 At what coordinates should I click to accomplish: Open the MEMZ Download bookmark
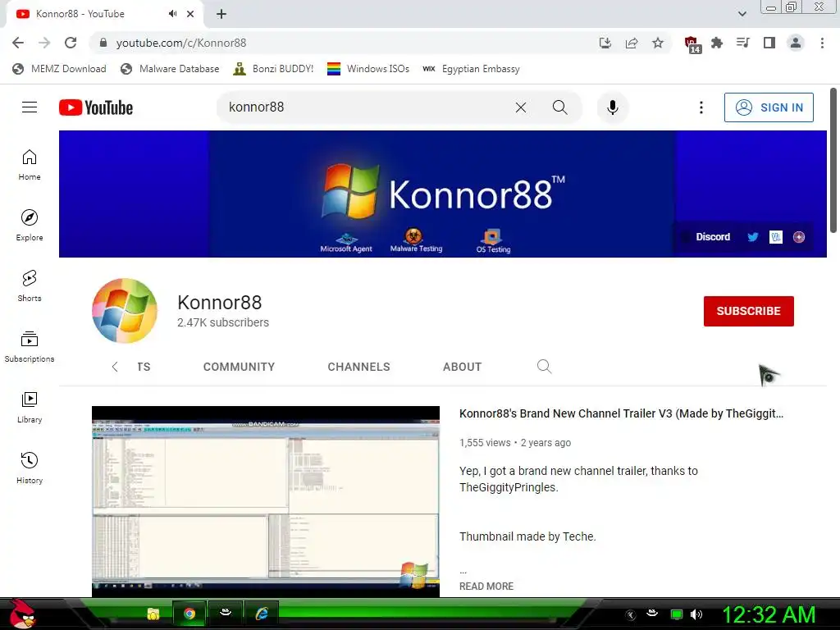[59, 69]
